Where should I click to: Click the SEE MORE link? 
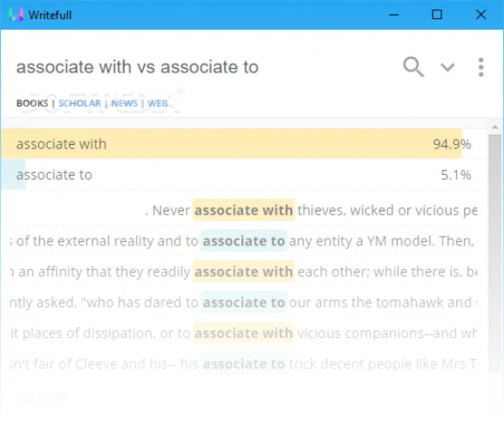coord(42,397)
